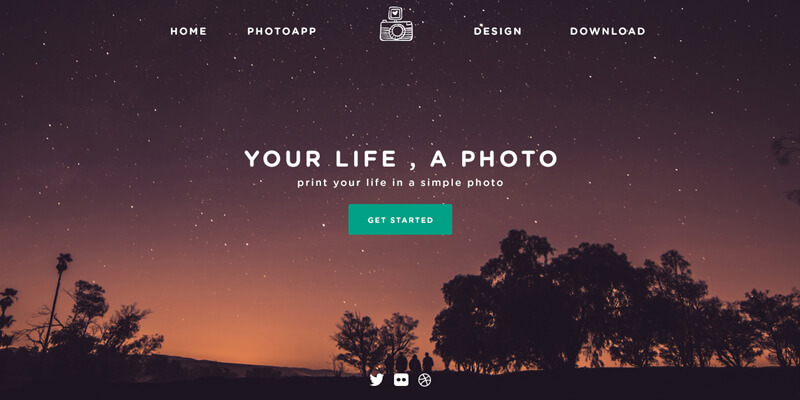The image size is (800, 400).
Task: Click the YOUR LIFE, A PHOTO headline
Action: click(x=401, y=159)
